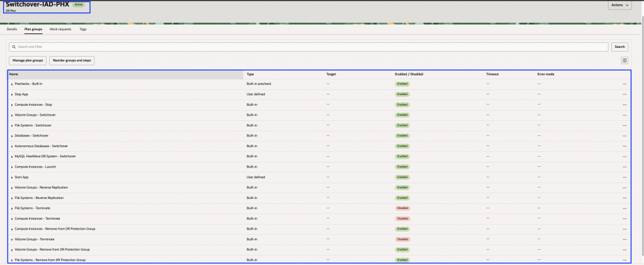Expand Compute Instances - Launch group
The height and width of the screenshot is (265, 644).
pyautogui.click(x=12, y=167)
